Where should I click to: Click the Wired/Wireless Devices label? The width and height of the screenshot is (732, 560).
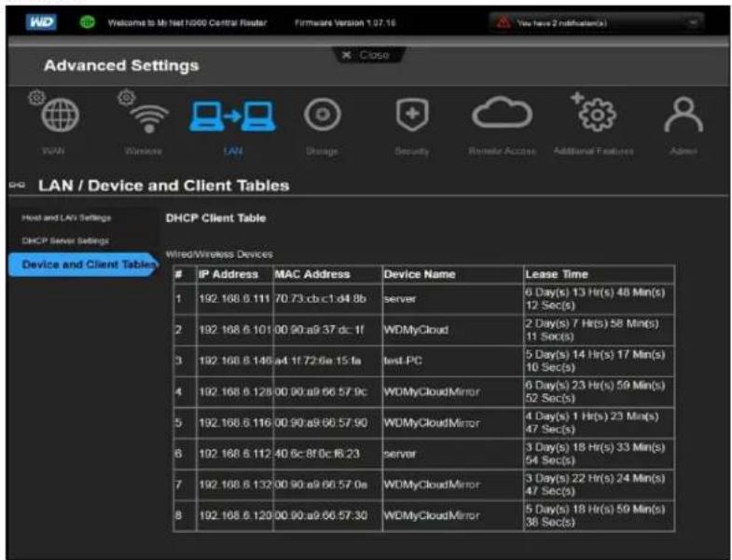219,254
